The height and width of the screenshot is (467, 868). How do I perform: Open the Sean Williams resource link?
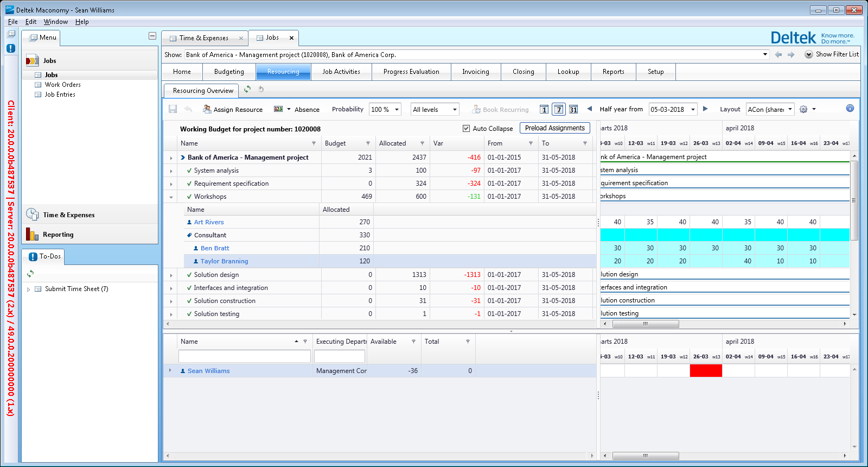208,371
